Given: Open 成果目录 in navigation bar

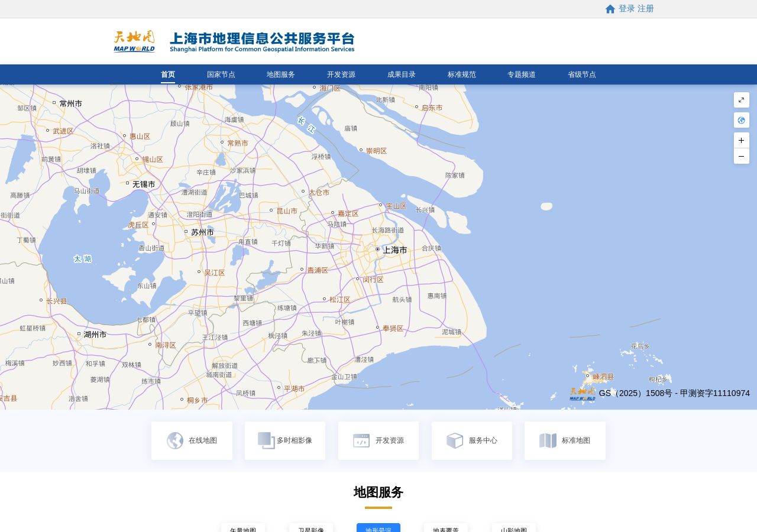Looking at the screenshot, I should (402, 74).
